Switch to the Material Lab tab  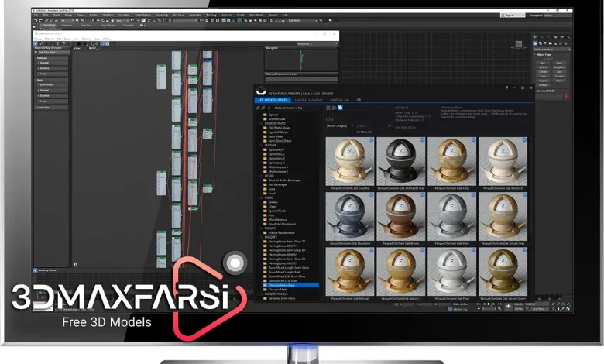click(340, 100)
